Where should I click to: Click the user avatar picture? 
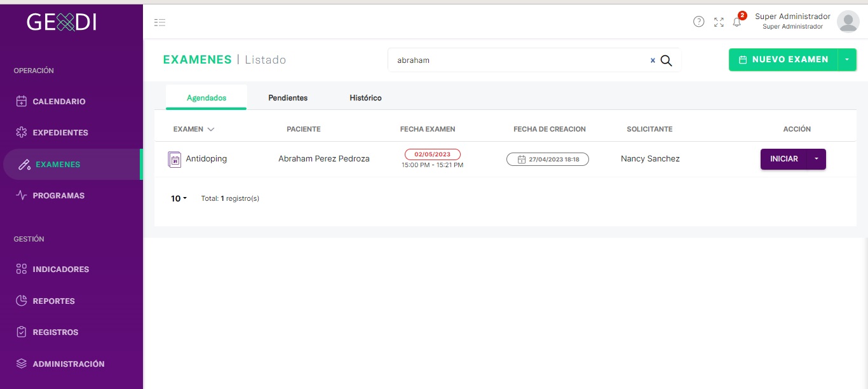[x=848, y=22]
